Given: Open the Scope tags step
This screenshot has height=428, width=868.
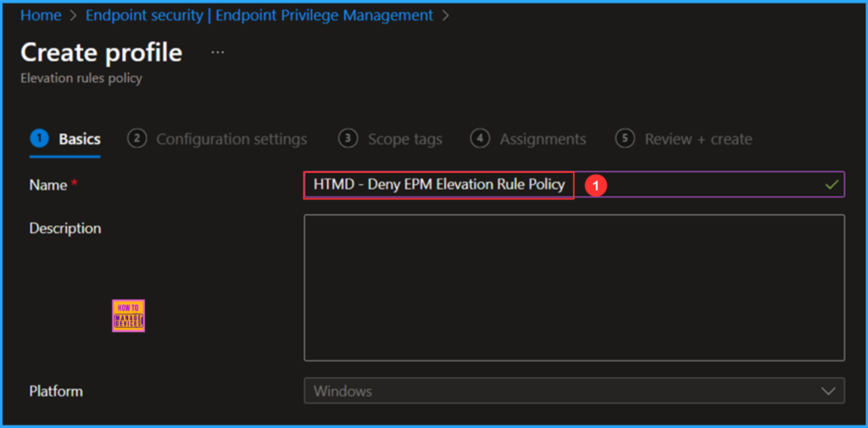Looking at the screenshot, I should click(390, 139).
